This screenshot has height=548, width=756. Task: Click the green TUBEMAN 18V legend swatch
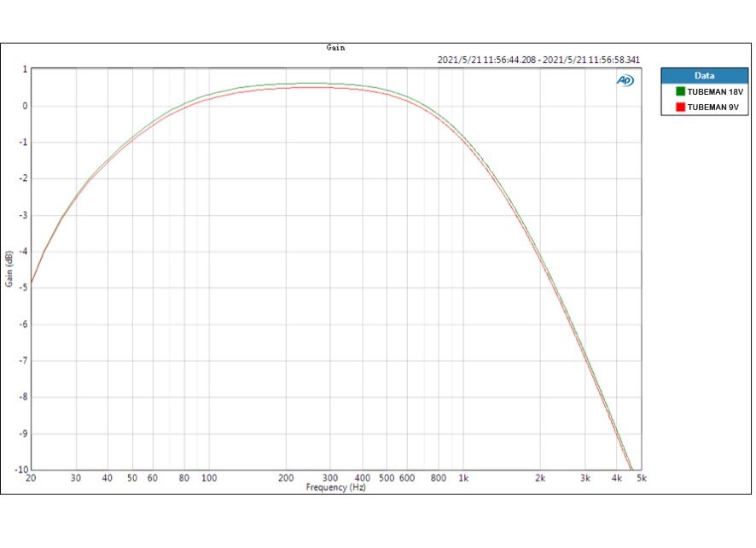(680, 90)
